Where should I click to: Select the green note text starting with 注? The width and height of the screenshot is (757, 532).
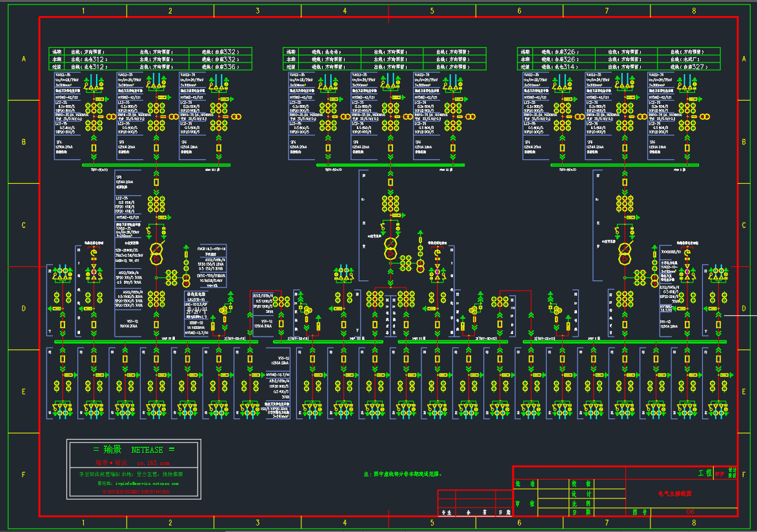403,474
